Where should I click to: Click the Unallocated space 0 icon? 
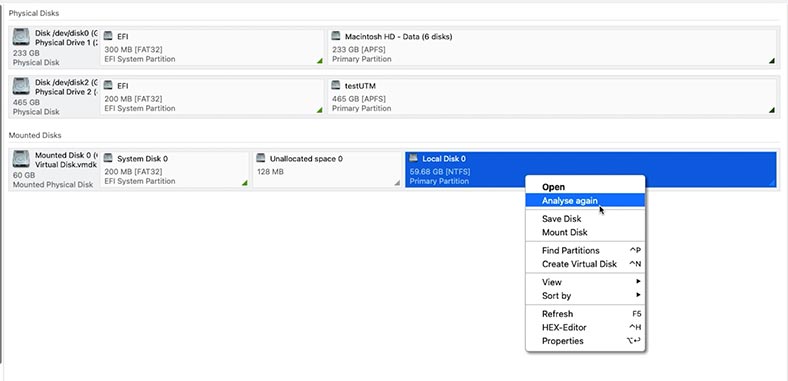coord(260,158)
